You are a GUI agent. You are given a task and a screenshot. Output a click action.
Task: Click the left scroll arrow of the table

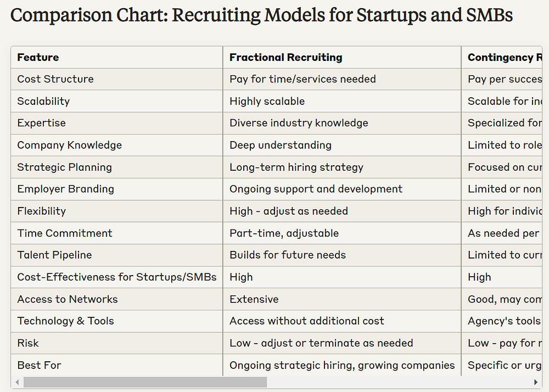17,382
